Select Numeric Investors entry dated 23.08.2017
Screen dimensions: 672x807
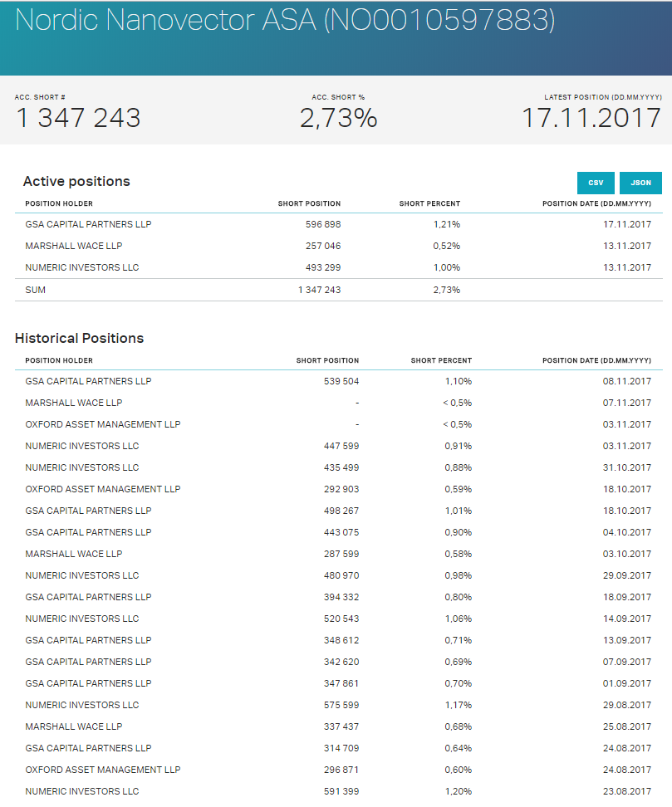click(82, 791)
